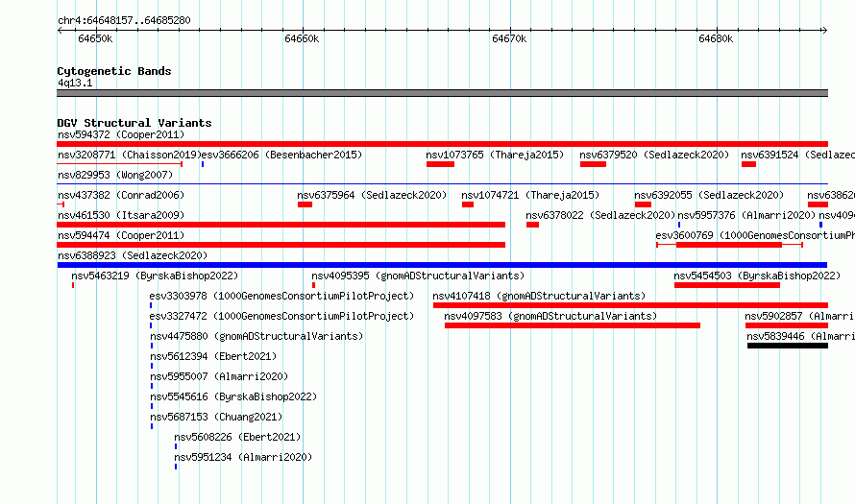Select the nsv461530 (Itsara2009) label
The height and width of the screenshot is (504, 855).
(121, 215)
